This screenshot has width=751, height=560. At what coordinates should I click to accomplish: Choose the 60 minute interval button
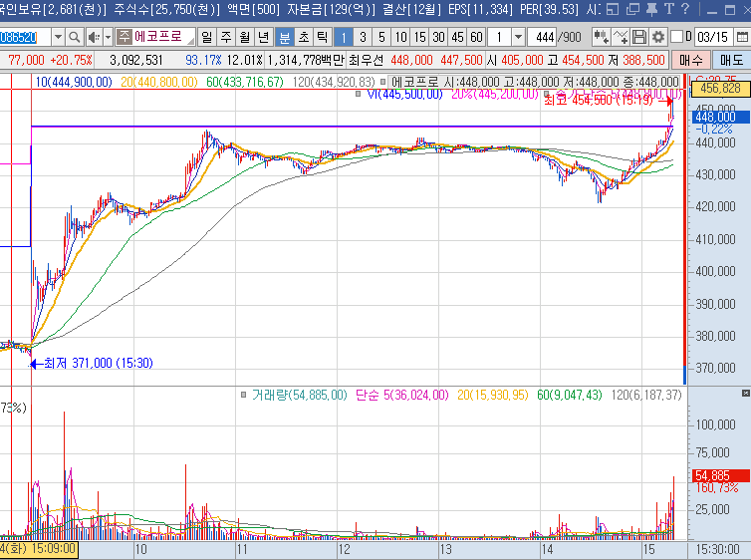click(476, 37)
